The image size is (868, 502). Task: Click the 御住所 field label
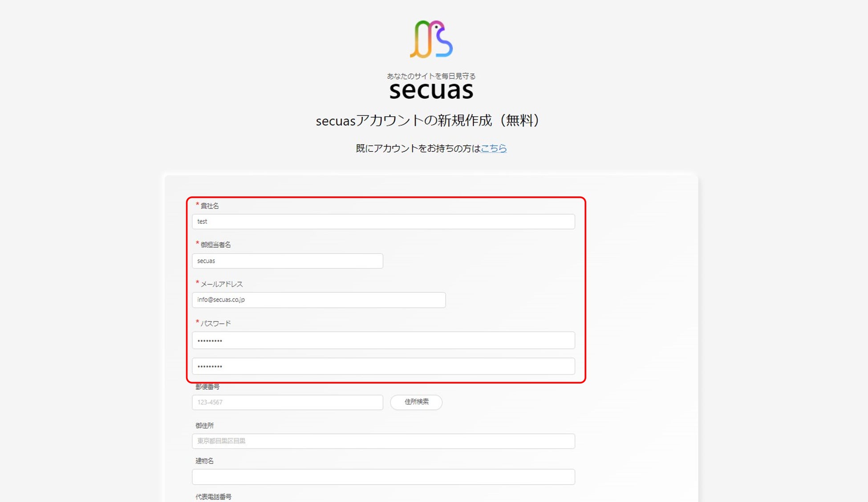pos(205,426)
